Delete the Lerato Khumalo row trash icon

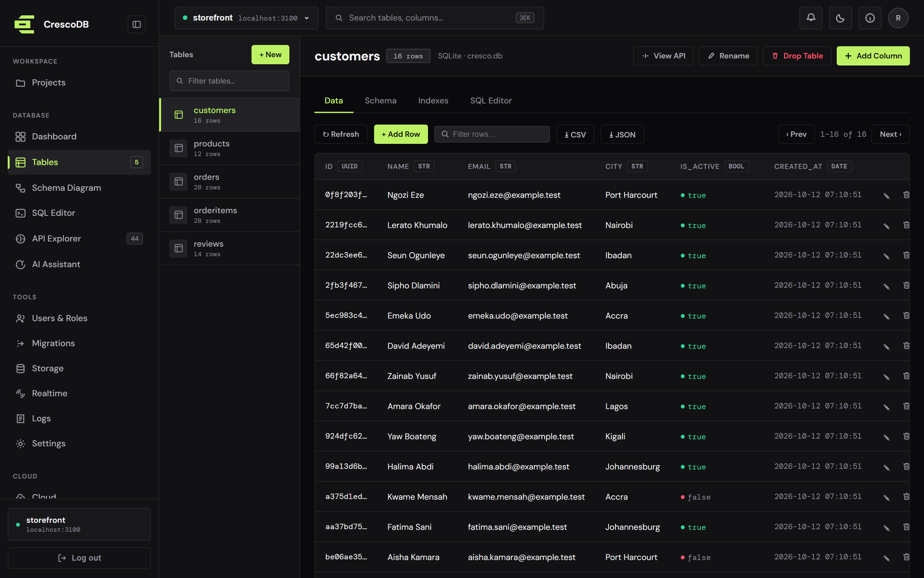pos(906,225)
